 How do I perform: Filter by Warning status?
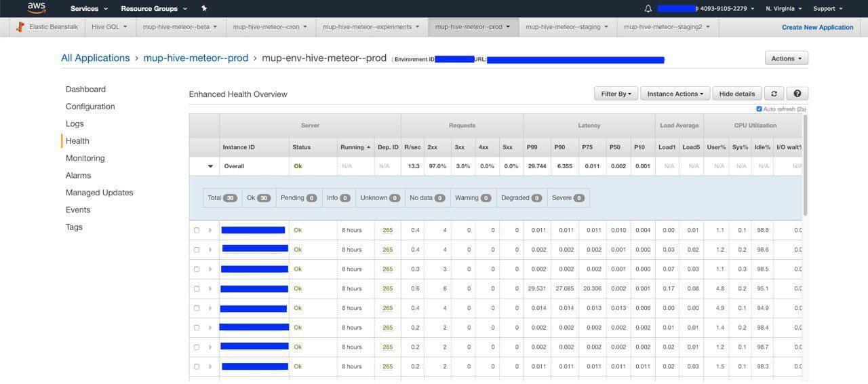tap(473, 198)
